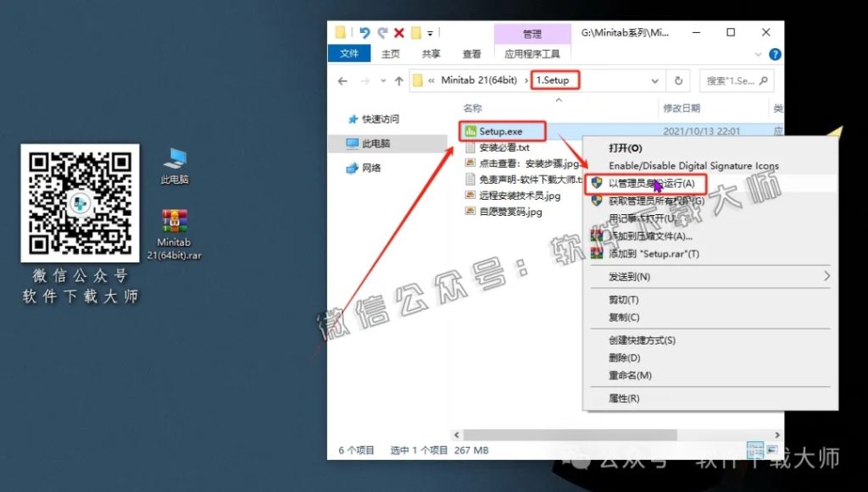Click the 应用程序工具 ribbon tab

(x=533, y=53)
